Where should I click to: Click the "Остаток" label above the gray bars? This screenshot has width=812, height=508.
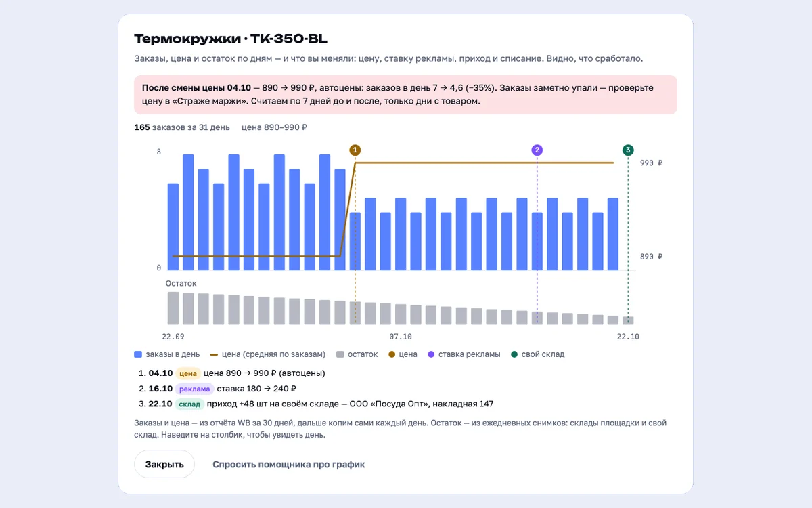pos(181,284)
